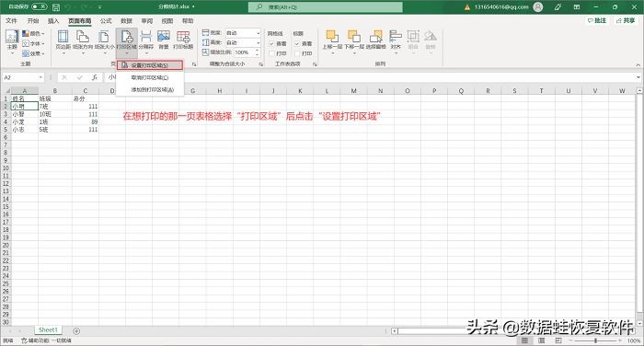Click the 打印标题 (Print Titles) button
This screenshot has height=346, width=644.
[x=183, y=40]
